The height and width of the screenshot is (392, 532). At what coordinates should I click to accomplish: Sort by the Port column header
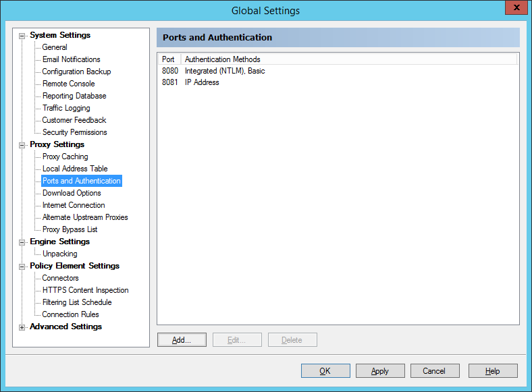169,59
